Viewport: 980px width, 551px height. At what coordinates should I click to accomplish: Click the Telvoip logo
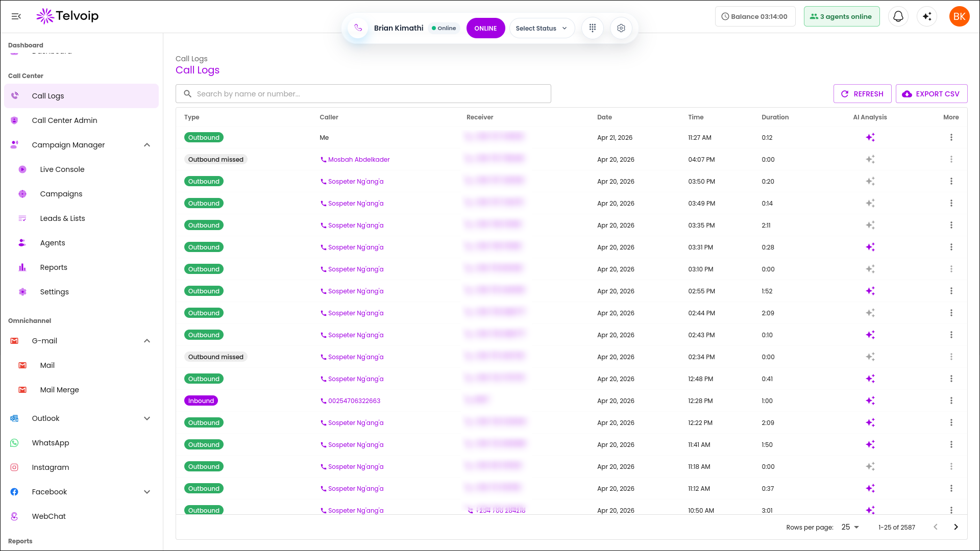pyautogui.click(x=67, y=16)
